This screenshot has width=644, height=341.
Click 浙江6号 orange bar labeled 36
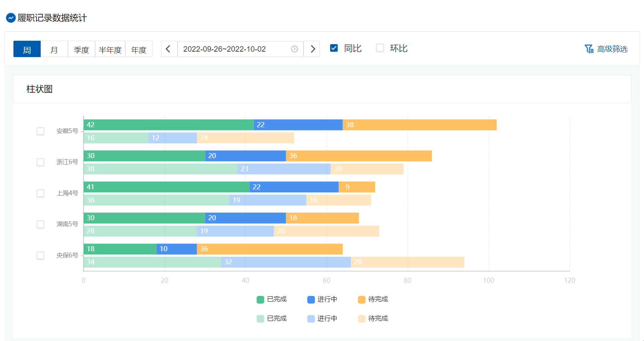tap(359, 156)
